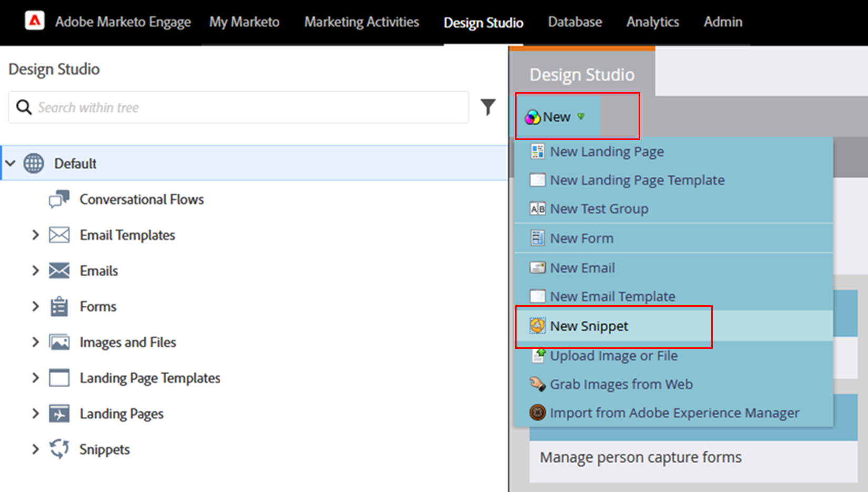Open the Database section

[575, 22]
